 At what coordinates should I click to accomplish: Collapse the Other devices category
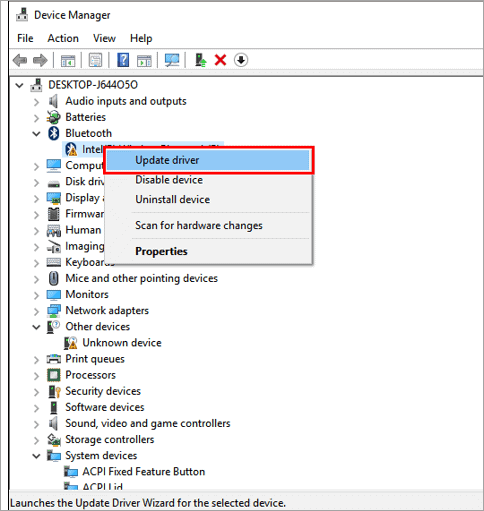click(x=36, y=327)
